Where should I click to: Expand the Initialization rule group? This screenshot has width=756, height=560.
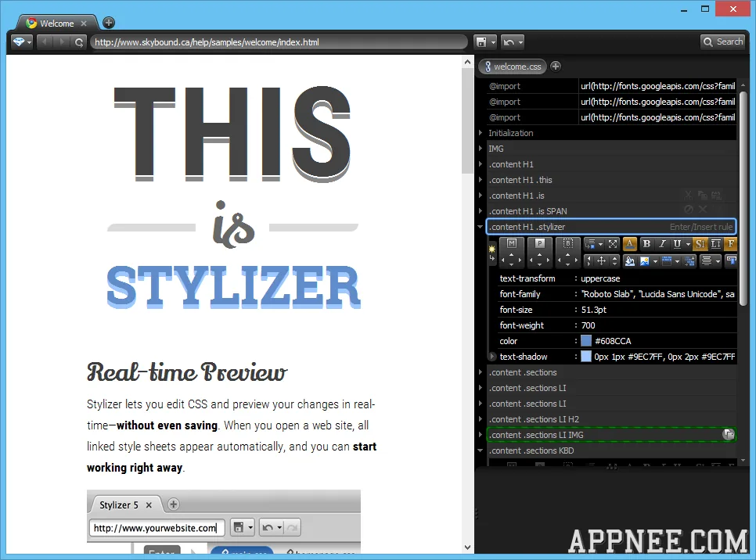tap(481, 132)
